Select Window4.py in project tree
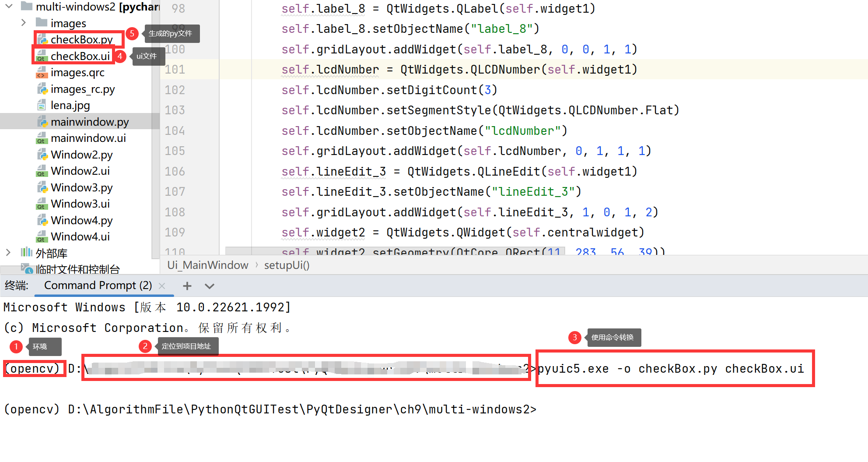 [81, 220]
